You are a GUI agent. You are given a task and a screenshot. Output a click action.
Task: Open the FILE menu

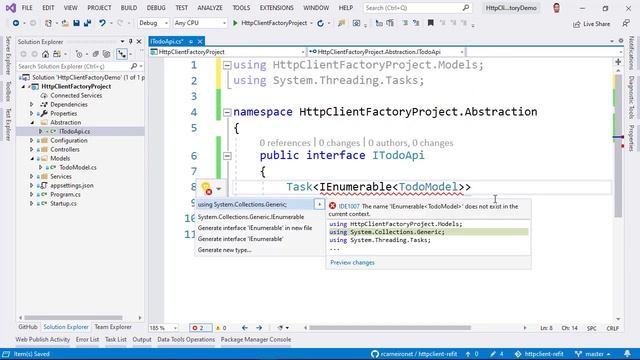point(27,8)
